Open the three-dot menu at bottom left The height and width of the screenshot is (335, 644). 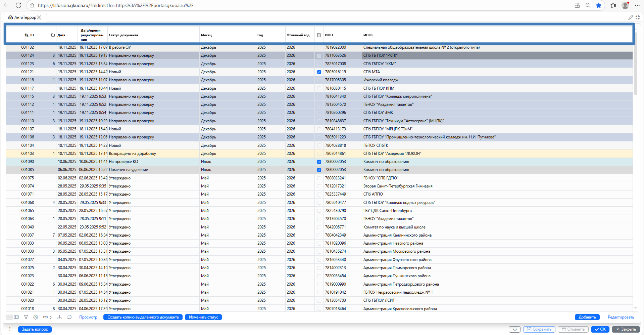pyautogui.click(x=10, y=329)
